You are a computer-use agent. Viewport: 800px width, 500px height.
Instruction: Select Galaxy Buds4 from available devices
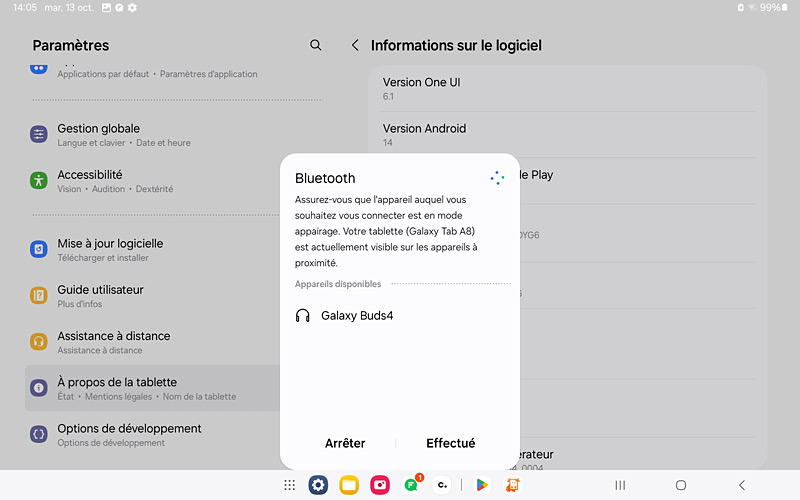(x=400, y=315)
